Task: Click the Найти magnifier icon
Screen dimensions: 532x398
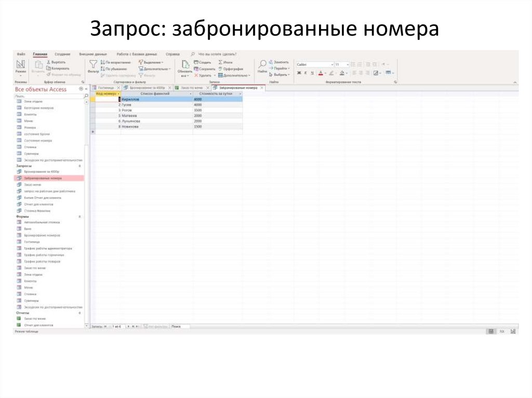Action: [x=262, y=64]
